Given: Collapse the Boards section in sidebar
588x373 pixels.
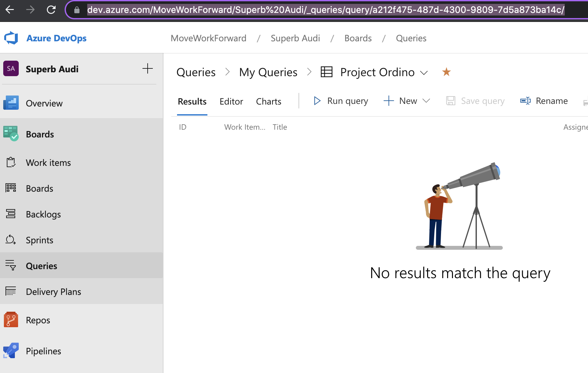Looking at the screenshot, I should pyautogui.click(x=40, y=134).
